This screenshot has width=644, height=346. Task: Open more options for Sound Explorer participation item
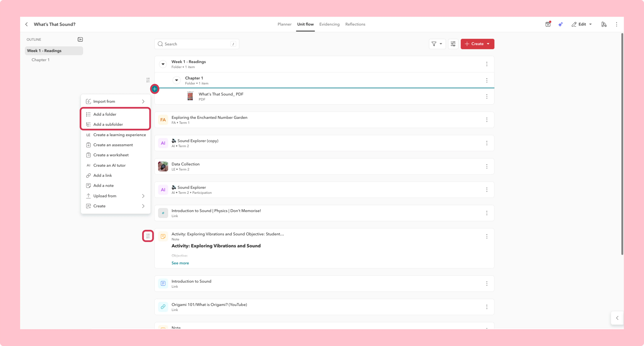(487, 190)
